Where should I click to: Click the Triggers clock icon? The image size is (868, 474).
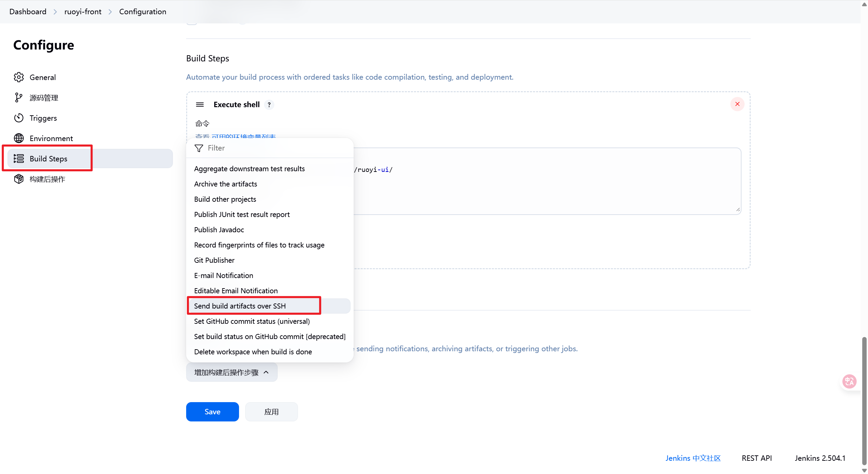19,118
